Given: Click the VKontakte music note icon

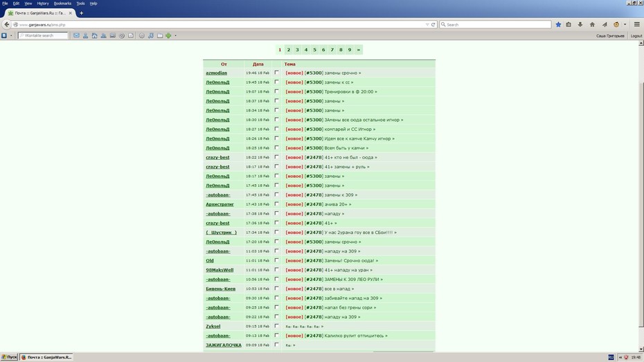Looking at the screenshot, I should pyautogui.click(x=151, y=36).
